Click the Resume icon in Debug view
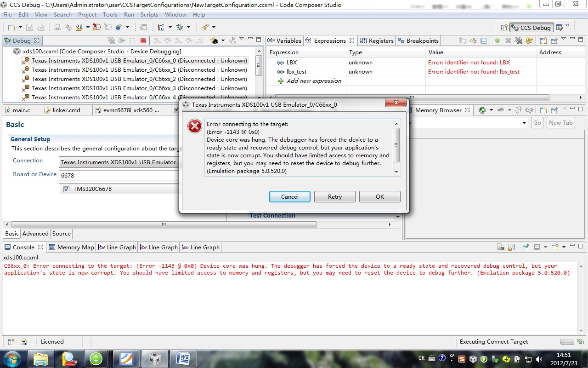588x368 pixels. point(122,40)
